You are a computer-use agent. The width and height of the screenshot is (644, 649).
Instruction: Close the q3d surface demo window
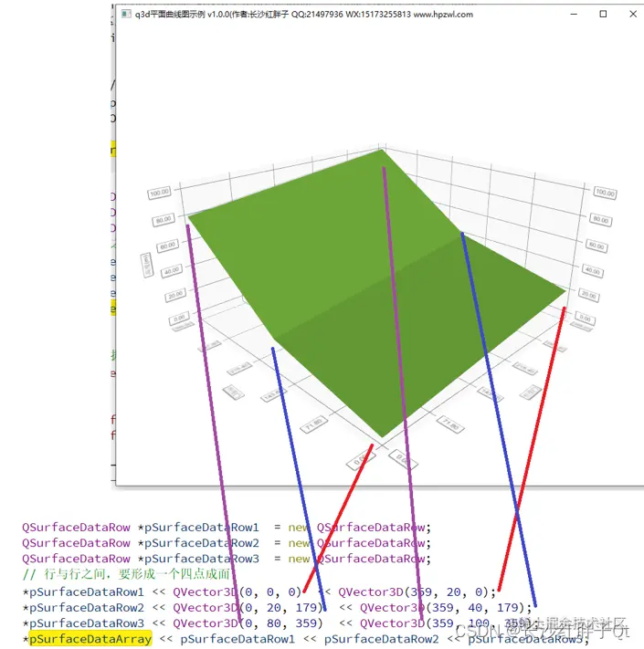point(633,14)
